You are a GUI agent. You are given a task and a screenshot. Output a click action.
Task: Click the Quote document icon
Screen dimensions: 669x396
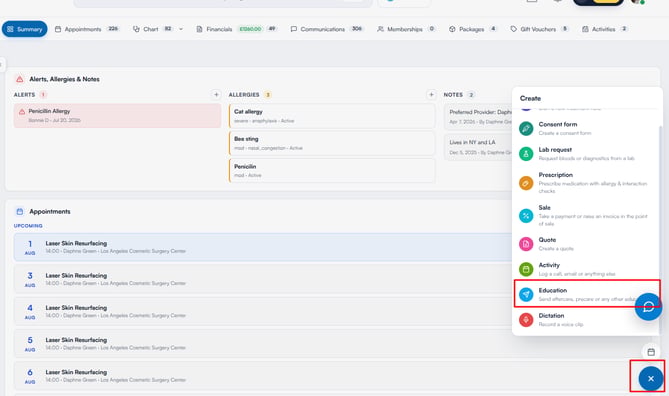coord(526,244)
